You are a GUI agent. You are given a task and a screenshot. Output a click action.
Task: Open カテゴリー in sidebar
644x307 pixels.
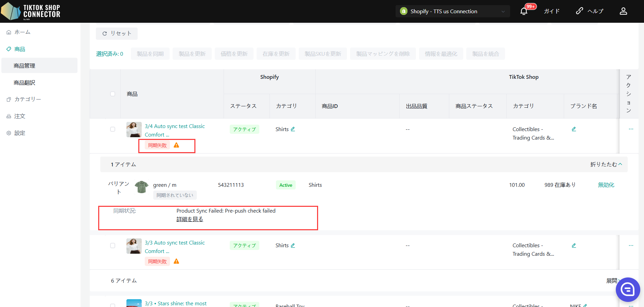click(x=28, y=99)
